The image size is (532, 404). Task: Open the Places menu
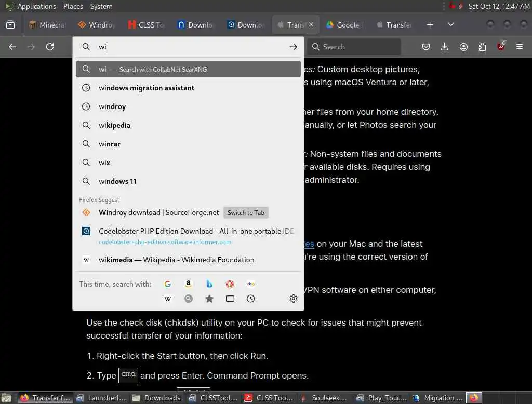click(73, 6)
